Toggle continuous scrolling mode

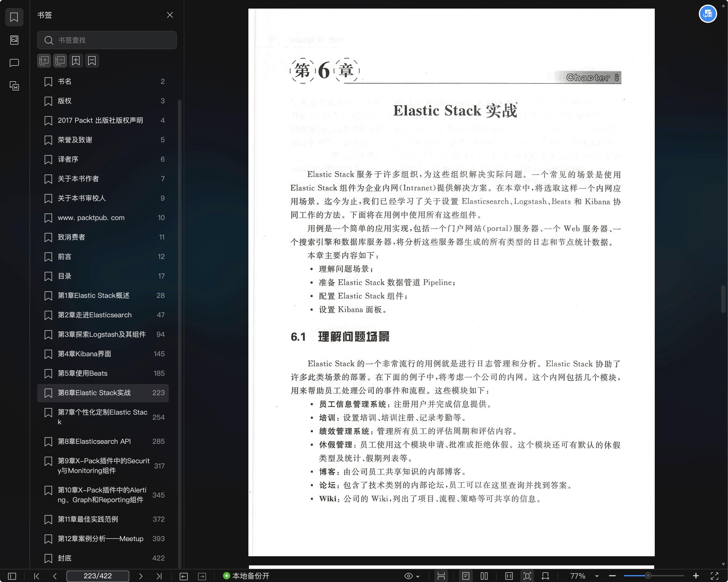[x=441, y=576]
